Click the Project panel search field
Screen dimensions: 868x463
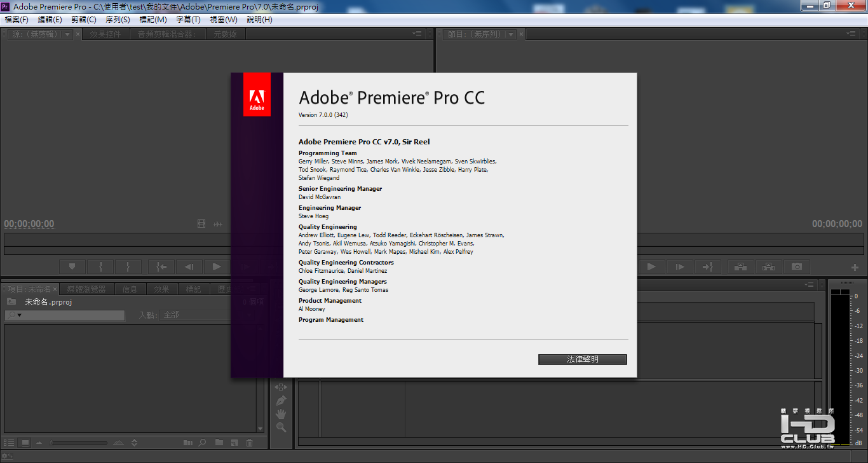pos(65,315)
